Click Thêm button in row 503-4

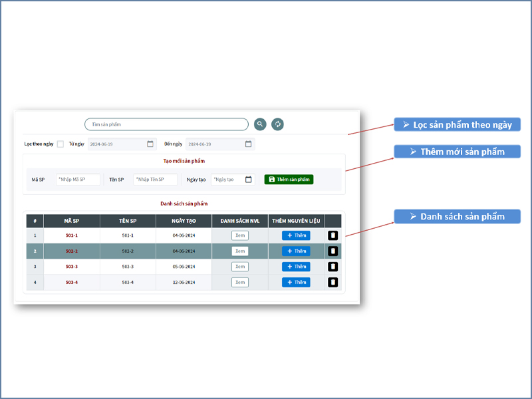(x=296, y=282)
